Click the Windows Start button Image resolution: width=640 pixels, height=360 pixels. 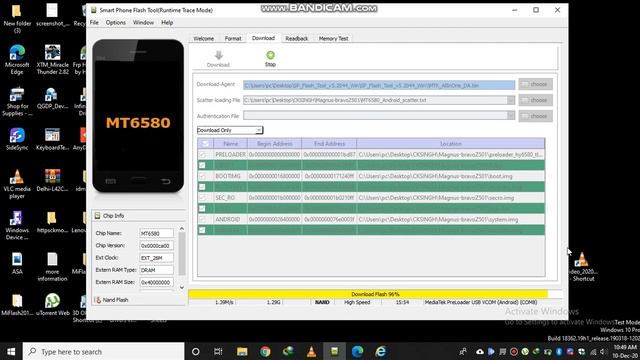(x=11, y=351)
